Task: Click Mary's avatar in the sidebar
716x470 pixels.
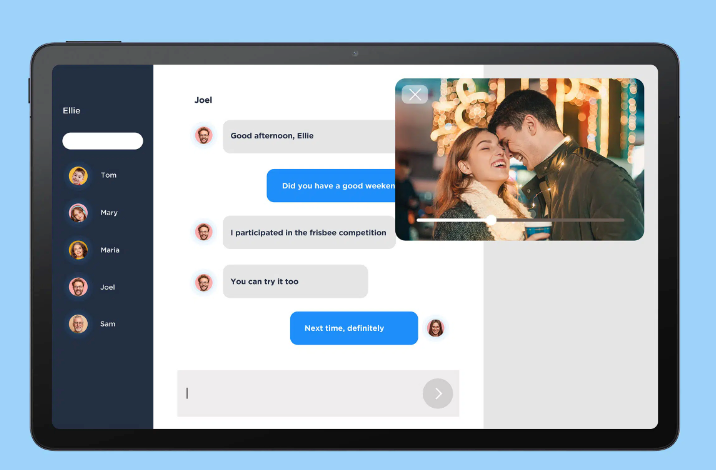Action: tap(78, 213)
